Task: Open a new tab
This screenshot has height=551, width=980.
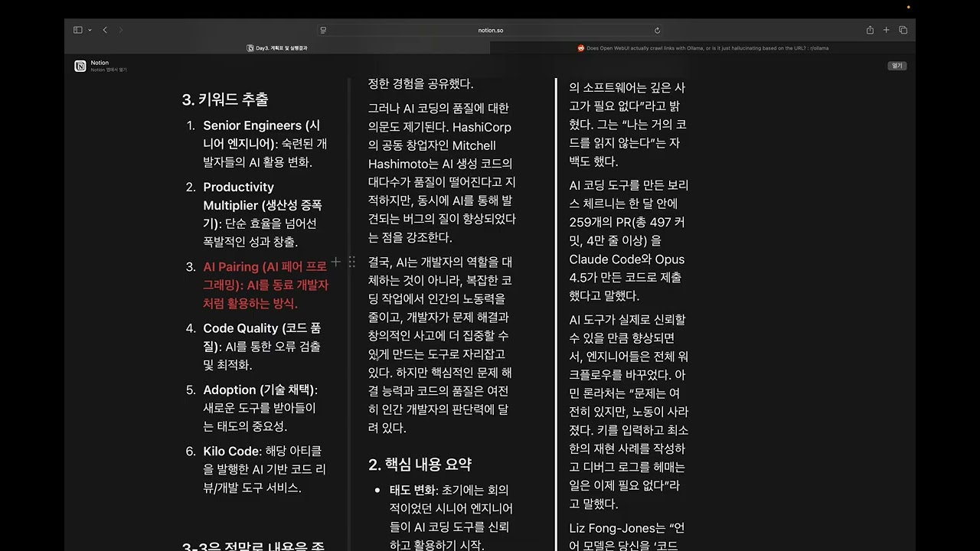Action: (887, 30)
